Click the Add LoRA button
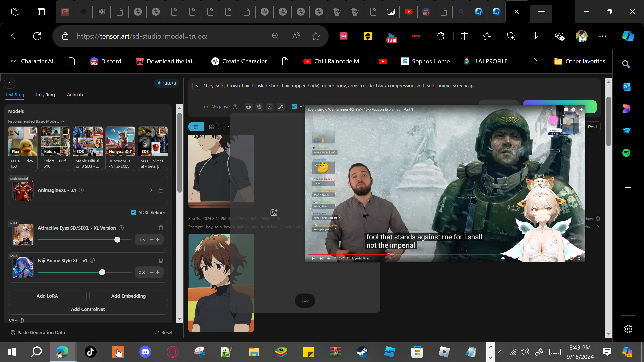644x362 pixels. click(47, 296)
